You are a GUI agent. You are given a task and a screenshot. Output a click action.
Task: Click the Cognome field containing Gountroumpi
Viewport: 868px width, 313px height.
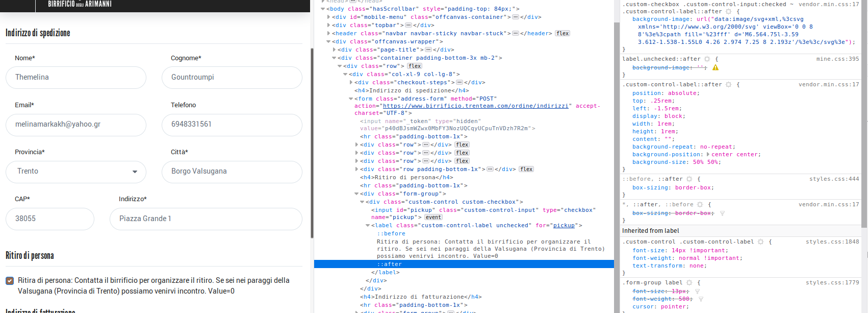pyautogui.click(x=232, y=78)
